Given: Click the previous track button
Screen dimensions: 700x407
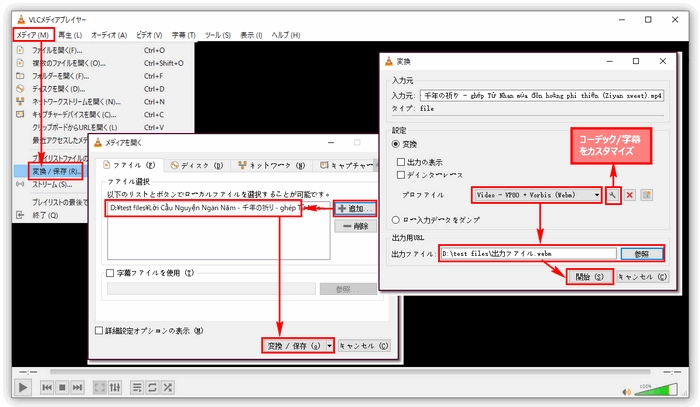Looking at the screenshot, I should click(47, 387).
